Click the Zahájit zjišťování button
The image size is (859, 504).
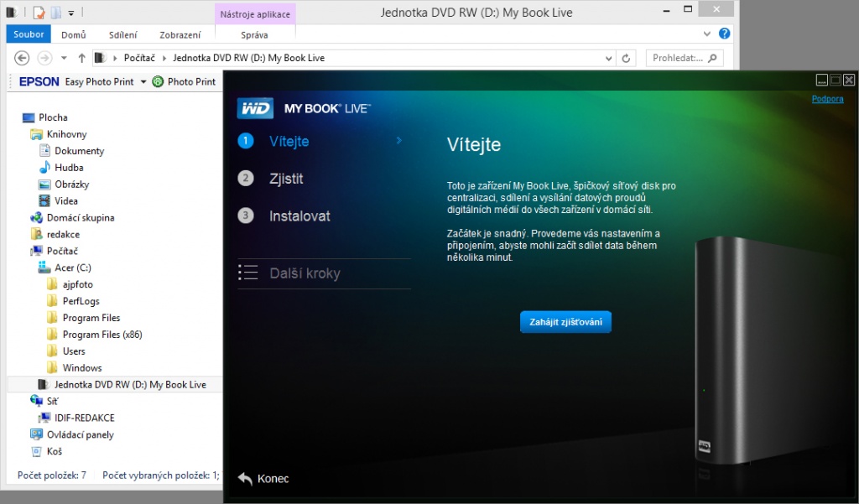pyautogui.click(x=565, y=322)
